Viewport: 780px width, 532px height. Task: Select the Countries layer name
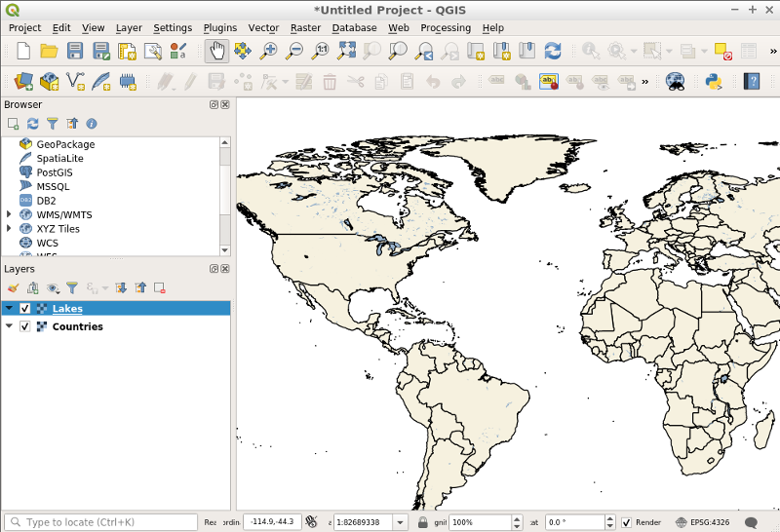click(x=78, y=326)
